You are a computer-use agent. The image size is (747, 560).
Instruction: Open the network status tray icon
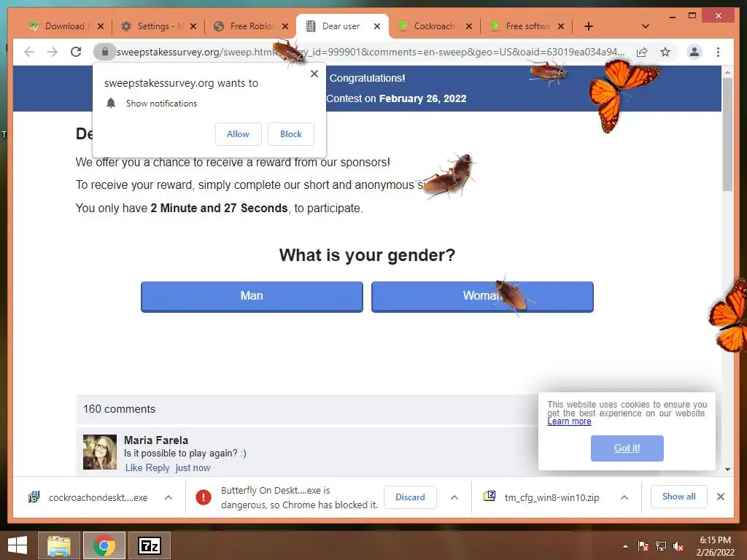[x=661, y=546]
